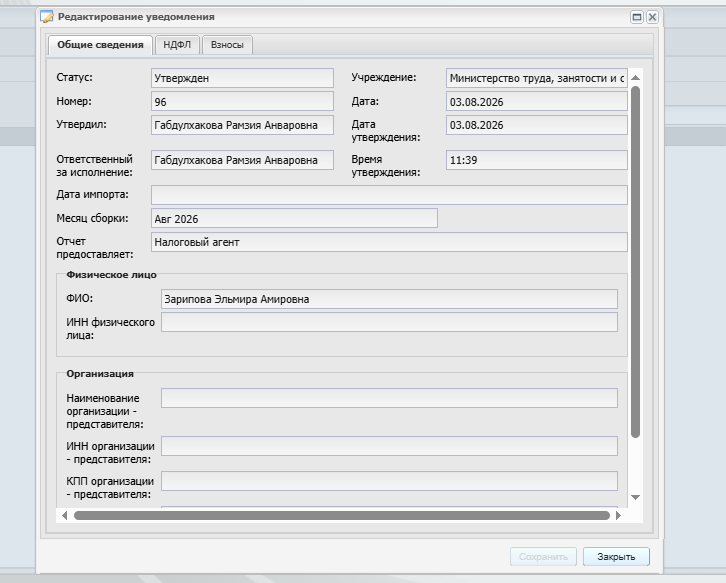Click the Месяц сборки field Авг 2026
Image resolution: width=726 pixels, height=583 pixels.
[294, 218]
